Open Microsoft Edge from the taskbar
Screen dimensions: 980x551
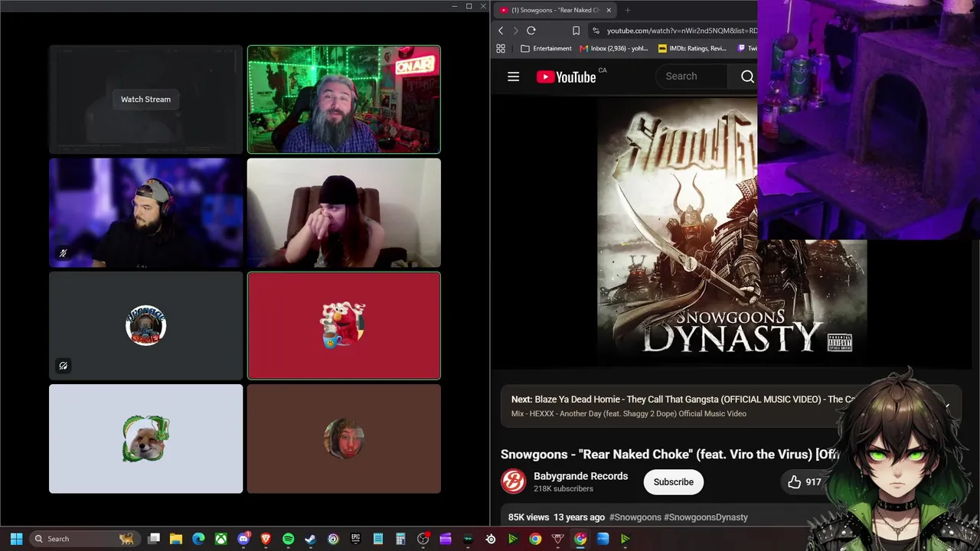point(198,539)
